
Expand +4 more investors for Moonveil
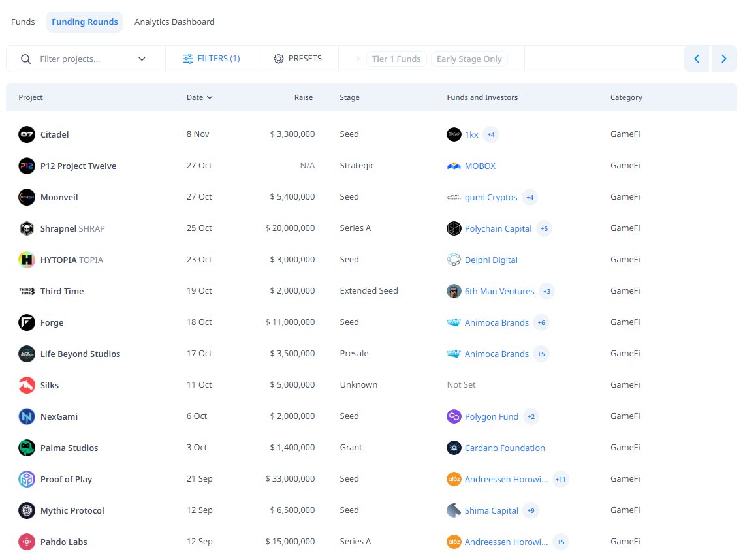point(530,197)
